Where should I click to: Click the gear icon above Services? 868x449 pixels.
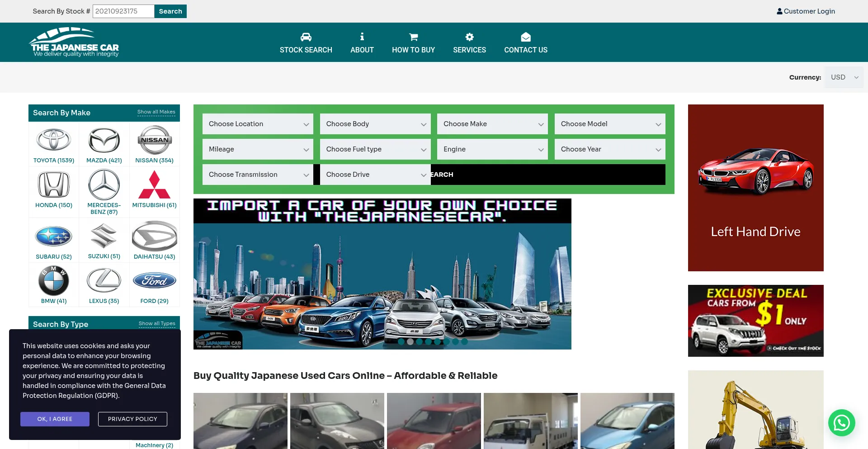click(x=470, y=37)
